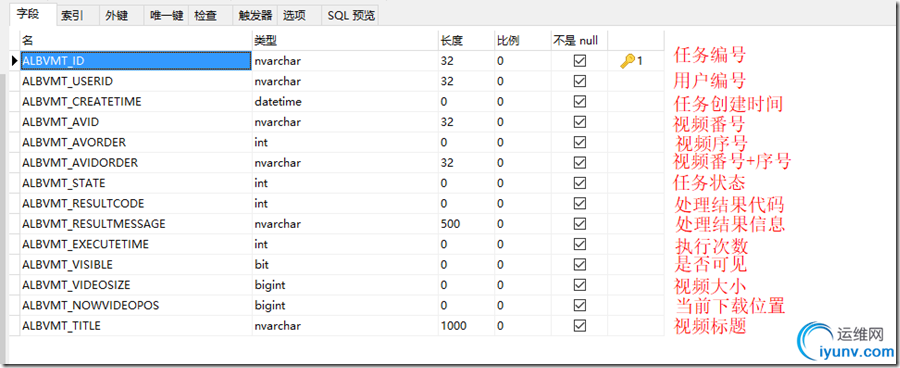This screenshot has height=368, width=900.
Task: Open the 索引 tab
Action: [x=72, y=16]
